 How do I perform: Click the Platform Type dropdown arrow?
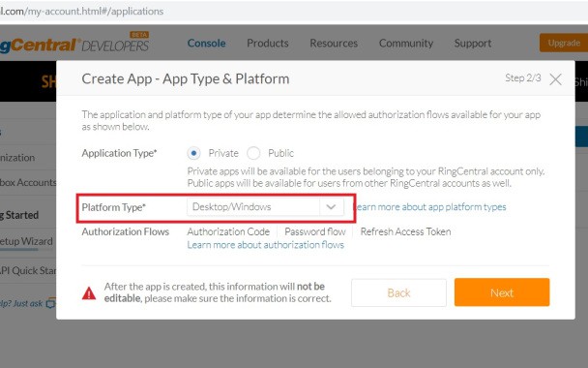click(x=331, y=207)
